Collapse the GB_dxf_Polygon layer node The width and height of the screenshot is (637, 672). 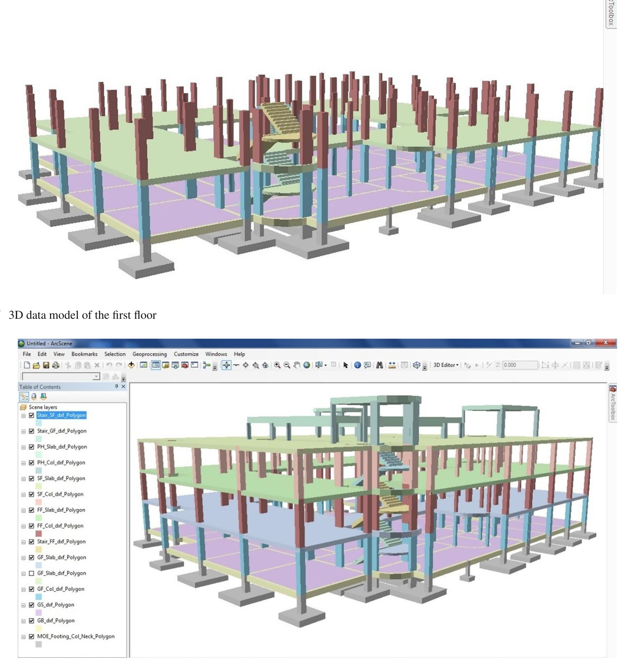(x=23, y=621)
